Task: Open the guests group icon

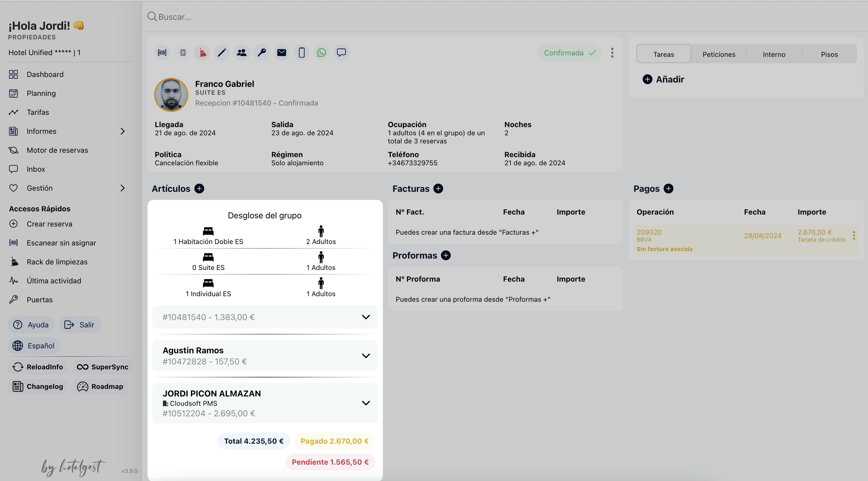Action: (242, 52)
